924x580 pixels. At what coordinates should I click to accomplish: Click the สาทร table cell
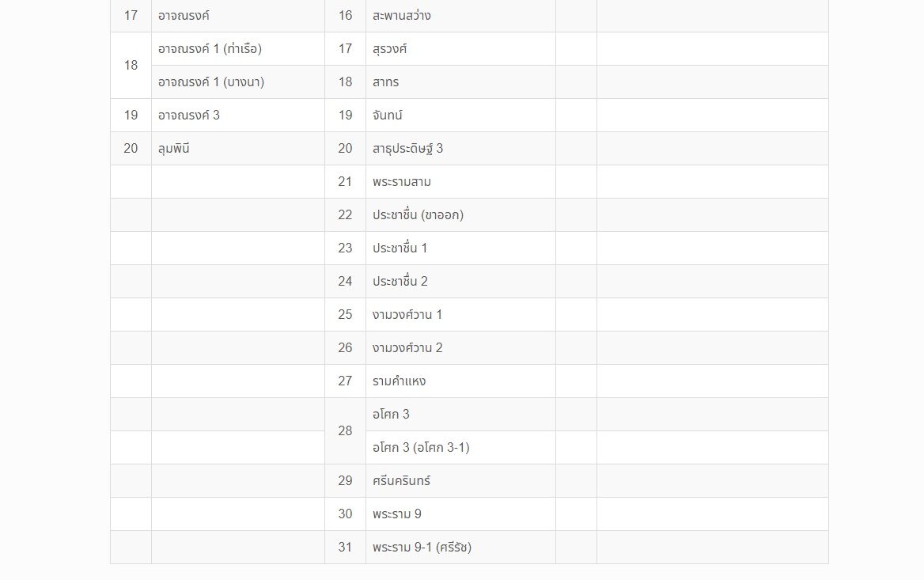click(x=461, y=82)
